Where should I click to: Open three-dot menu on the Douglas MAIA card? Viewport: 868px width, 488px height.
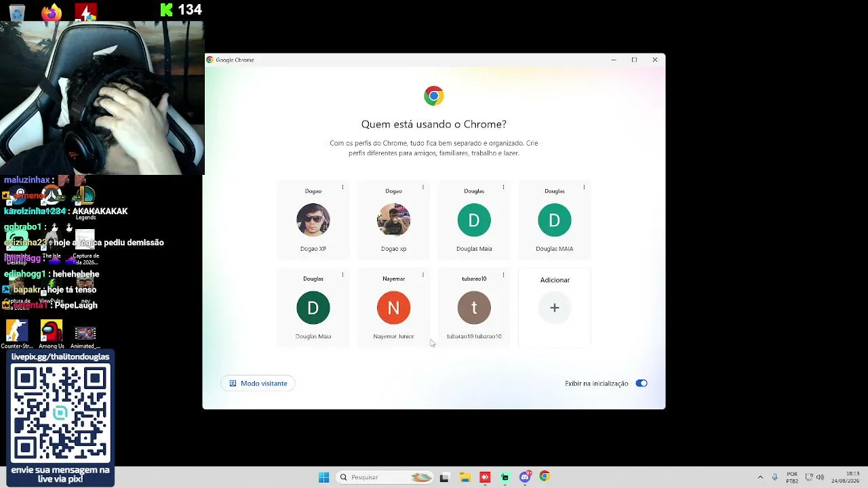(x=584, y=187)
